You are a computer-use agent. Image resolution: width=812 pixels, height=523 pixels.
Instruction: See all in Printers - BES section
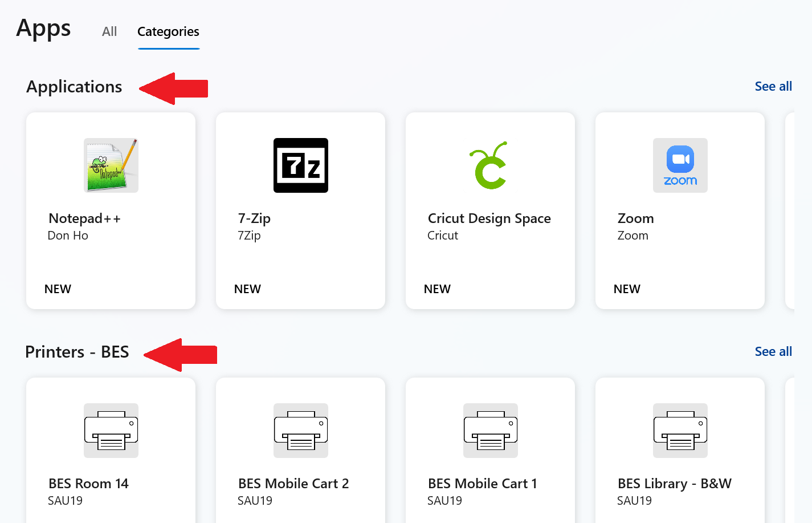click(x=773, y=351)
